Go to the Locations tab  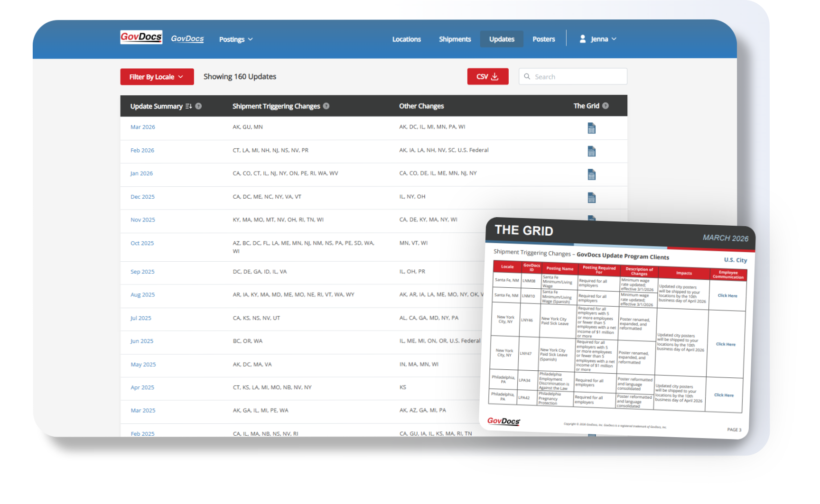(x=406, y=39)
